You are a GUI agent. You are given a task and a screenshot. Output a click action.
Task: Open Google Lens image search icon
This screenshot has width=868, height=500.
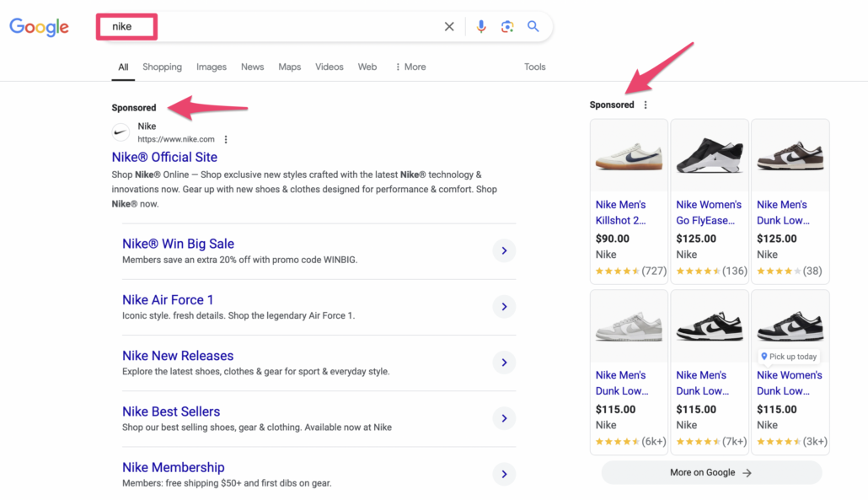pyautogui.click(x=506, y=27)
